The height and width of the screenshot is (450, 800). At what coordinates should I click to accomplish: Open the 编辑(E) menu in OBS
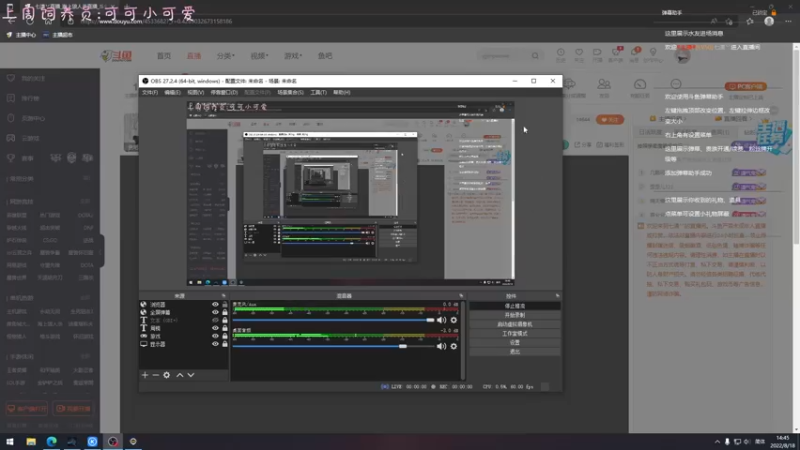172,92
